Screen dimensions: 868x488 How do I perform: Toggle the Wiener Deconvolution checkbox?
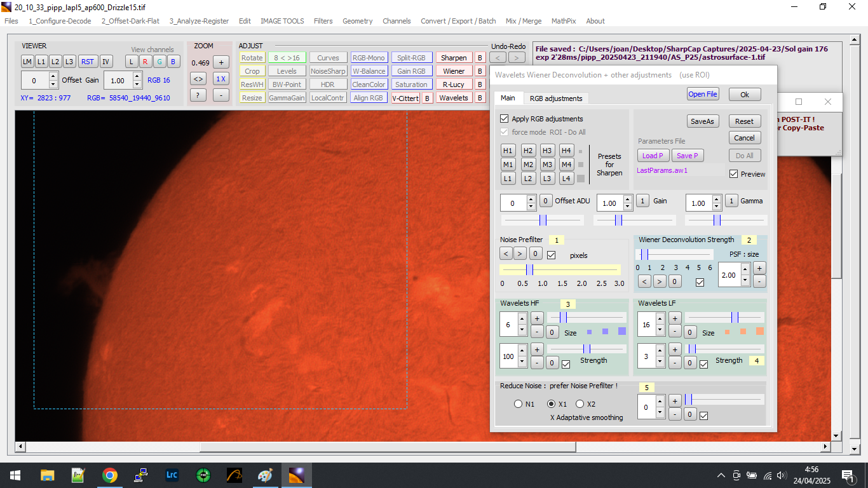[700, 282]
